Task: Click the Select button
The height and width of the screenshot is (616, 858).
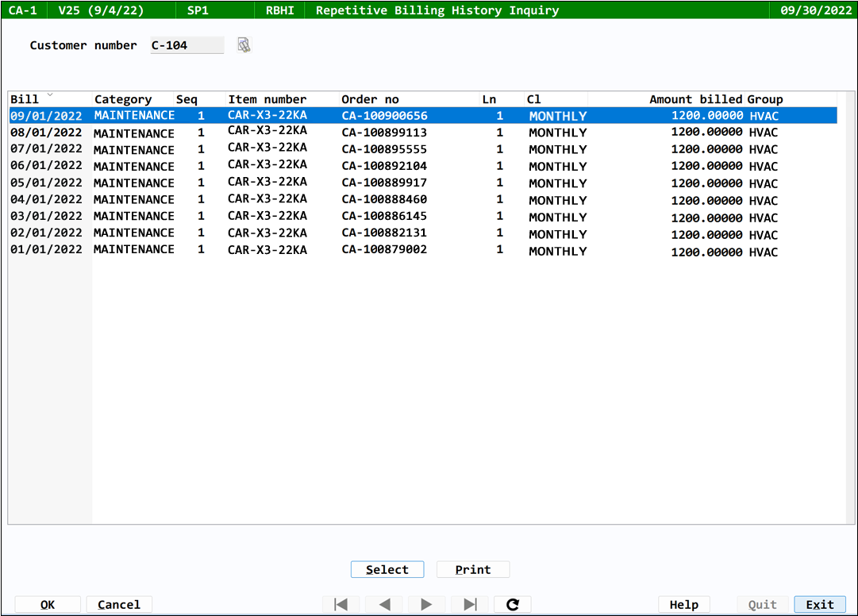Action: coord(387,569)
